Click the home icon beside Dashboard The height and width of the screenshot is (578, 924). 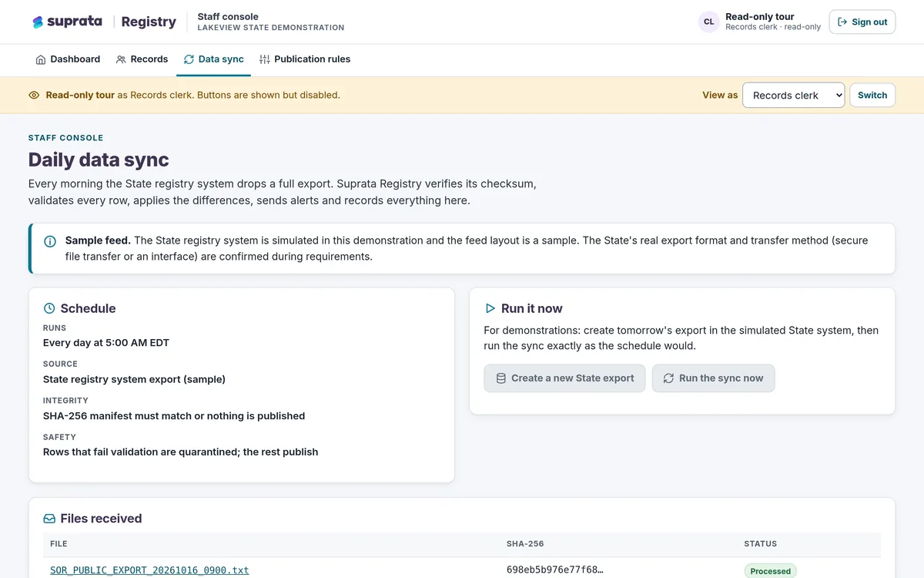[x=41, y=59]
